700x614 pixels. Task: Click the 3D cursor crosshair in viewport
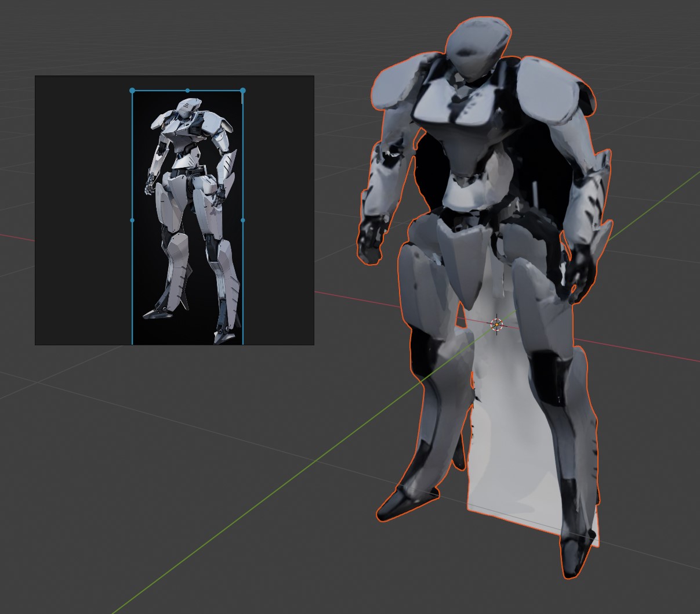click(496, 324)
